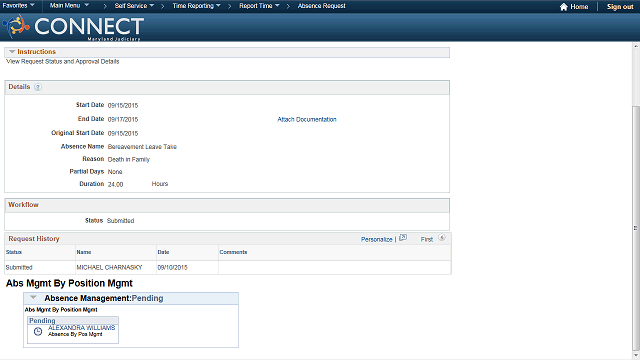Sort by the Comments column header

(233, 252)
